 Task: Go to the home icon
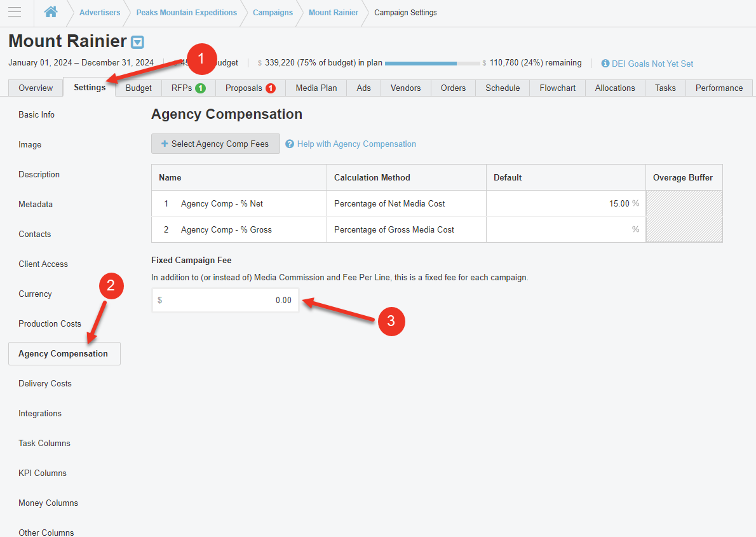[x=51, y=12]
